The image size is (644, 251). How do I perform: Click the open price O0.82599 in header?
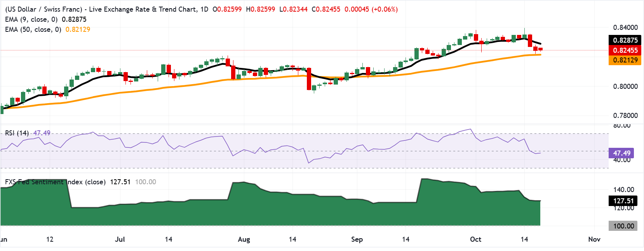(x=227, y=9)
